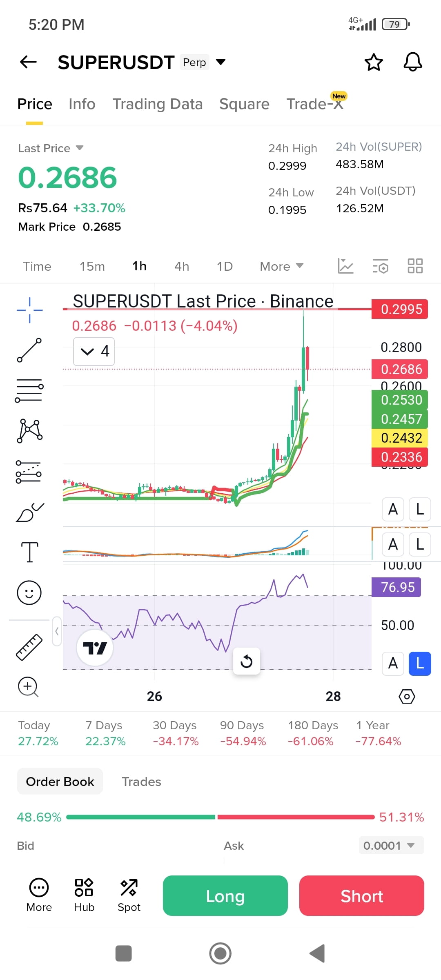Reset chart view with circular arrow button

click(x=247, y=661)
